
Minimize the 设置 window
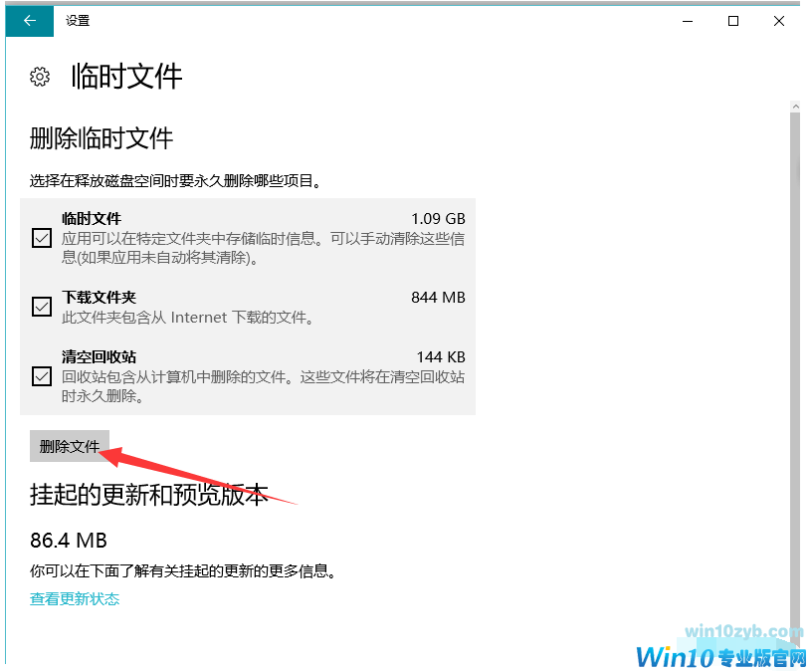coord(685,21)
